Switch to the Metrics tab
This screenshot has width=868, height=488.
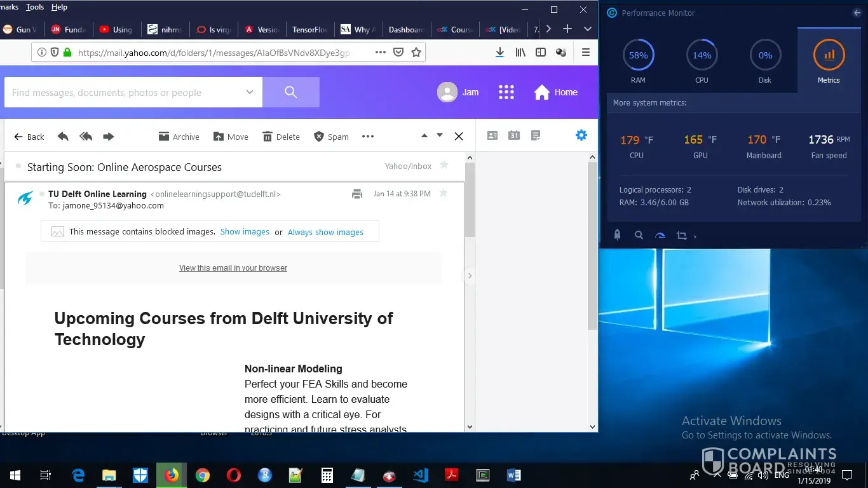tap(829, 62)
